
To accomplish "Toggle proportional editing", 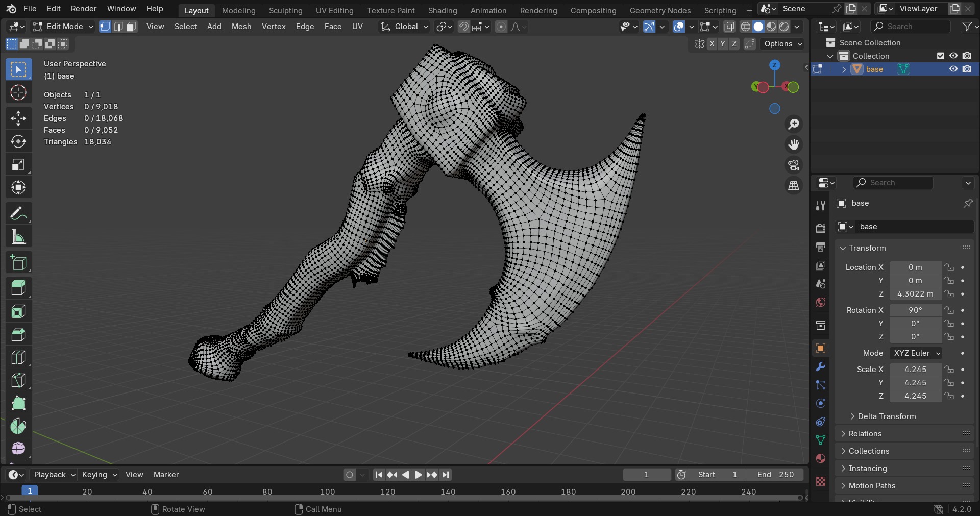I will 501,27.
